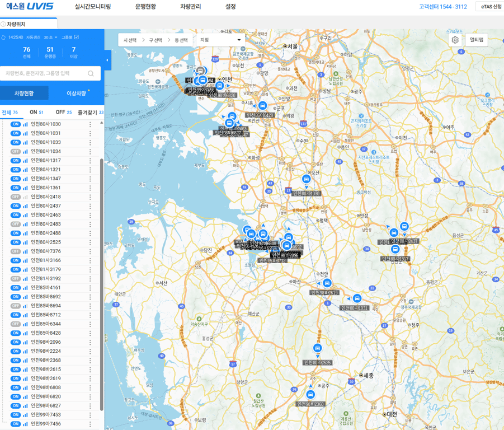Screen dimensions: 504x430
Task: Click the OFF badge for 인천80사1034
Action: click(16, 151)
